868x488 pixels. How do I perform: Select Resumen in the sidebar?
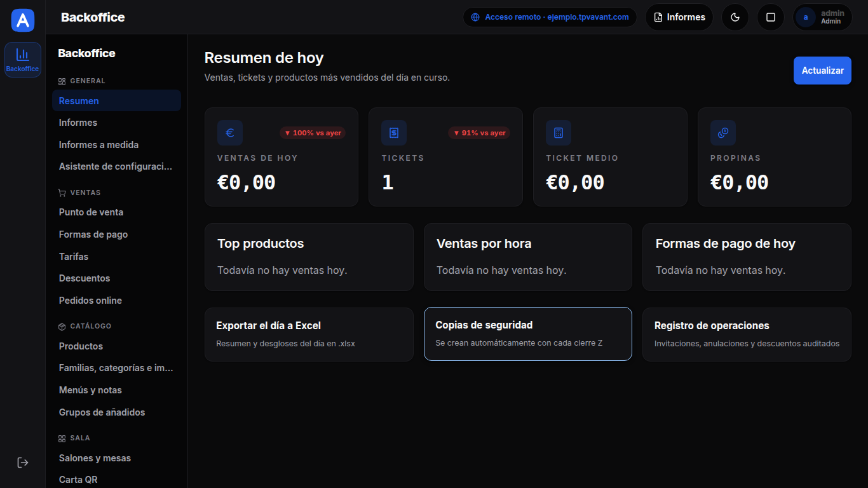click(x=117, y=100)
